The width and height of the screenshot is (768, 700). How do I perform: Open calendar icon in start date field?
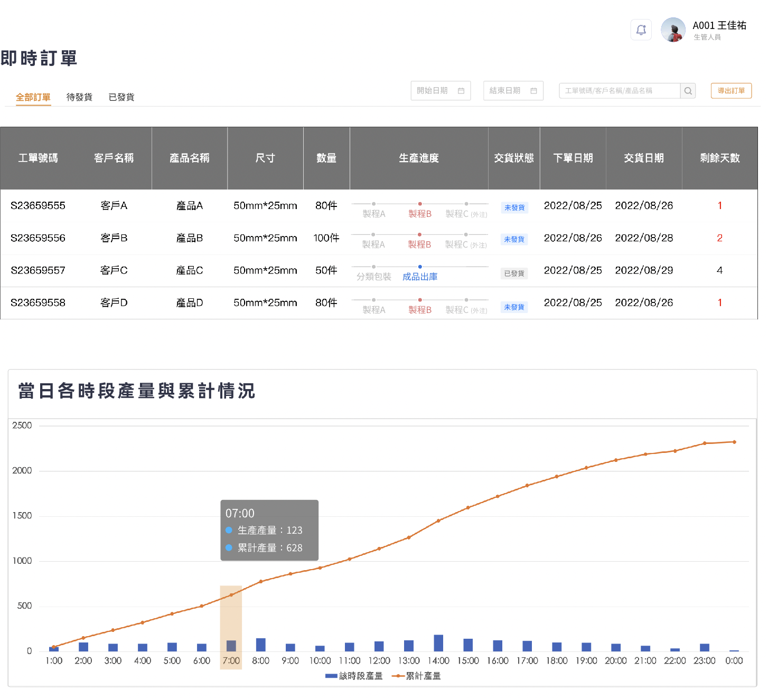pos(461,91)
